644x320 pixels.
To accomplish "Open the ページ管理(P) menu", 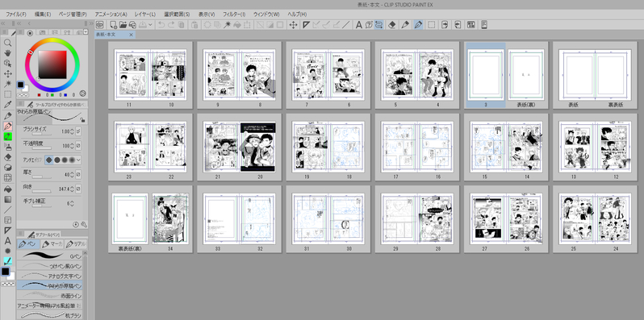I will (x=73, y=15).
